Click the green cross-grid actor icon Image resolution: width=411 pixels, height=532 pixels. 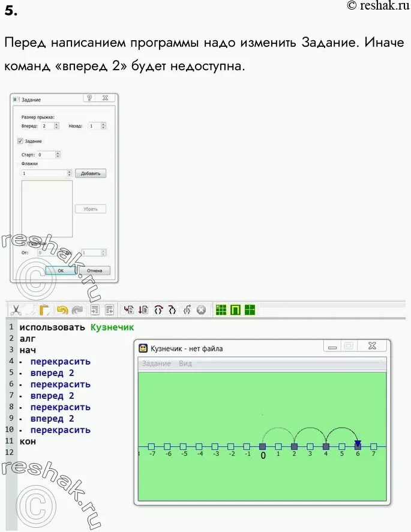[250, 309]
